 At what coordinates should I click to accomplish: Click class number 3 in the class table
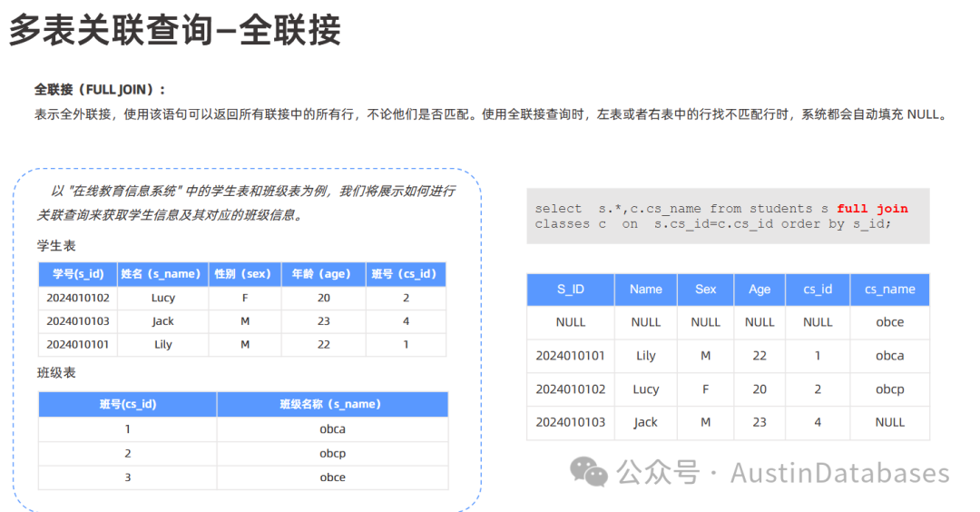click(128, 477)
